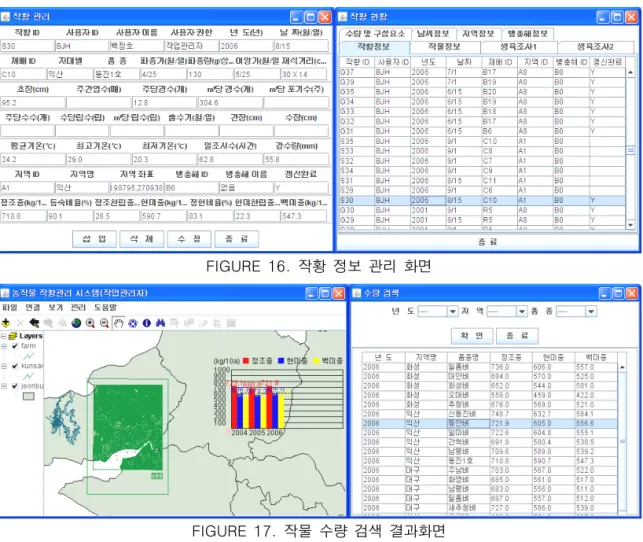Collapse the kunsan layer node
Screen dimensions: 643x542
[x=4, y=366]
